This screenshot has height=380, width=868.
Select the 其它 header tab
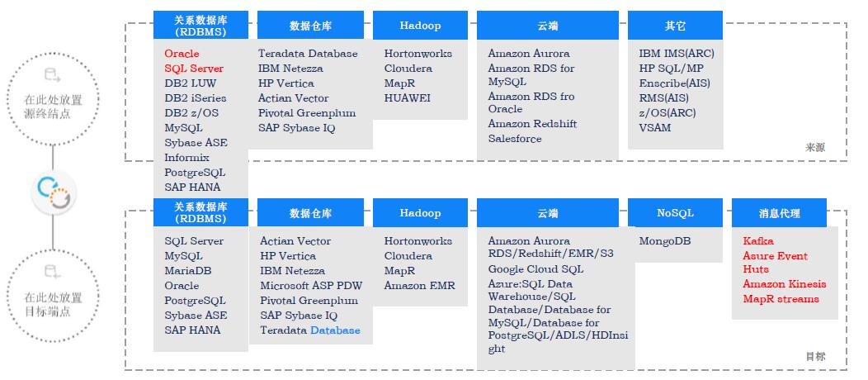point(675,26)
